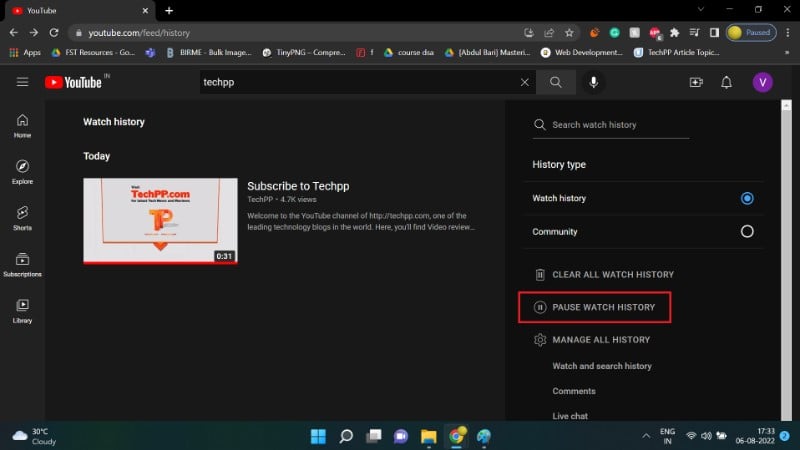Click the search magnifier button
Image resolution: width=800 pixels, height=450 pixels.
click(x=556, y=82)
